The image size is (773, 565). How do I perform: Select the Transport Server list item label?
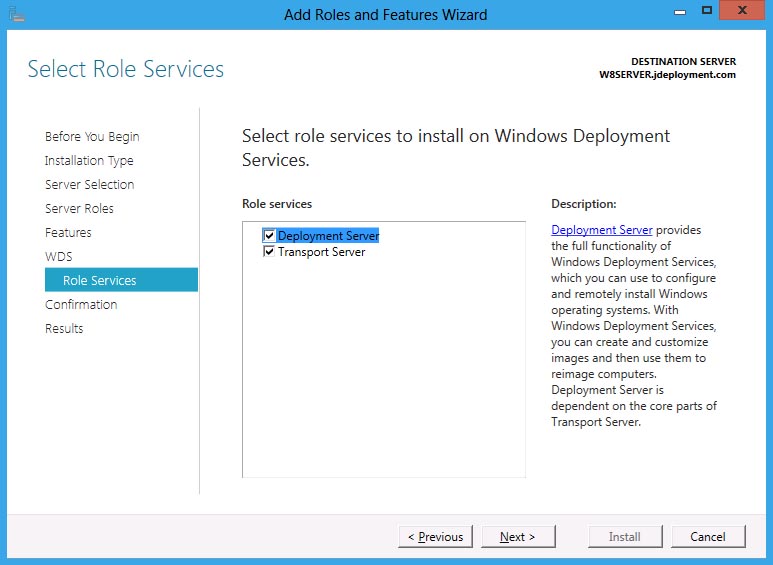click(x=321, y=252)
